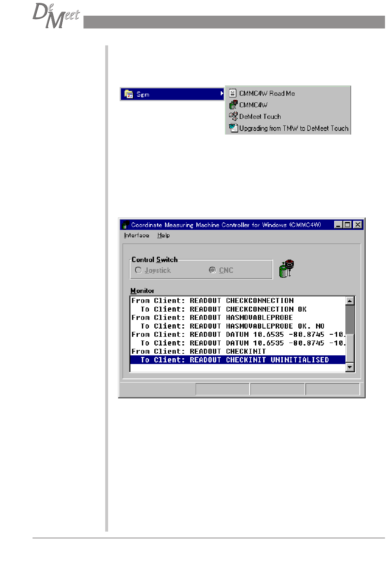Select line 'To Client: READOUT HASMOVABLEPROBE OK. NO'

[238, 326]
